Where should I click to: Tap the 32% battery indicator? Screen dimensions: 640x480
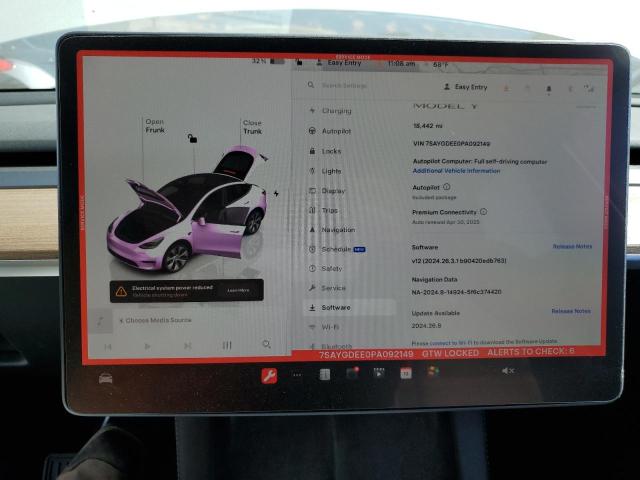(267, 61)
